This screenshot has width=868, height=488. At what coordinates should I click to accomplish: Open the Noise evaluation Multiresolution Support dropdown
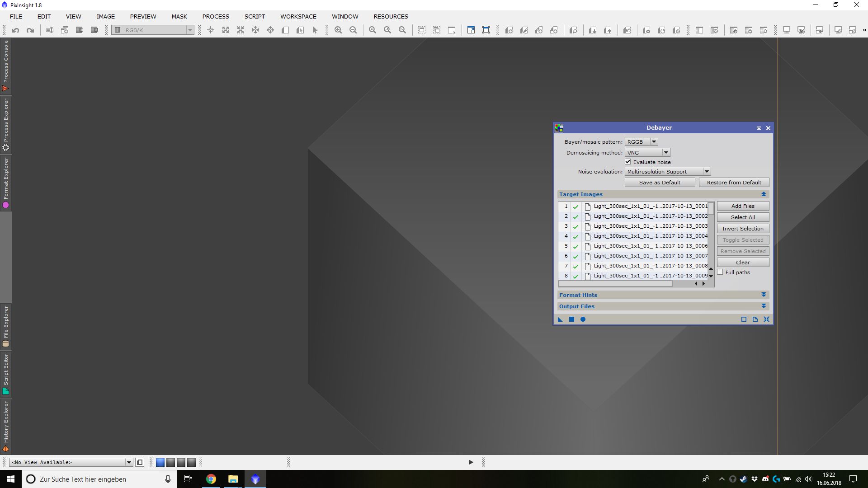[667, 172]
